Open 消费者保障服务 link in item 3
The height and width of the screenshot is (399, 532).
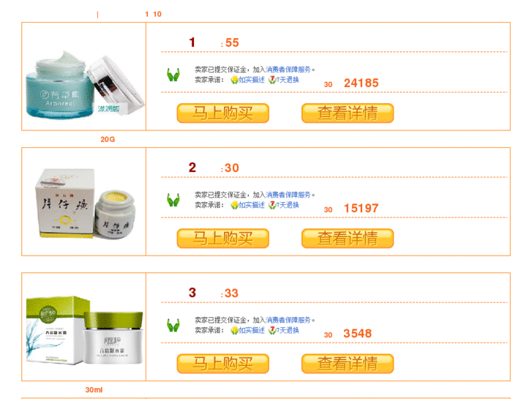click(x=288, y=320)
